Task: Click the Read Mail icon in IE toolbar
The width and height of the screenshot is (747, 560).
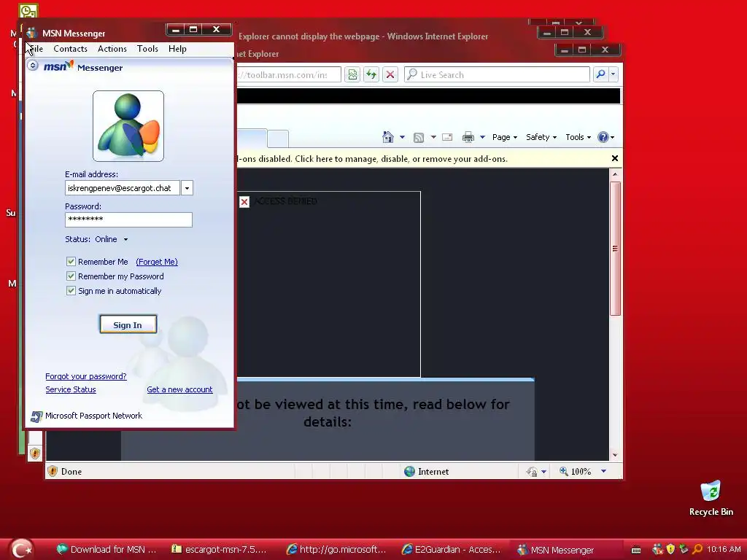Action: pos(447,137)
